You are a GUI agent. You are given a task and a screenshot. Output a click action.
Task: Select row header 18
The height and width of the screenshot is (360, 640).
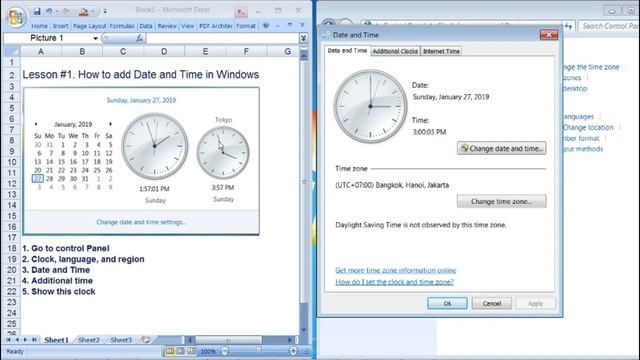[x=11, y=248]
